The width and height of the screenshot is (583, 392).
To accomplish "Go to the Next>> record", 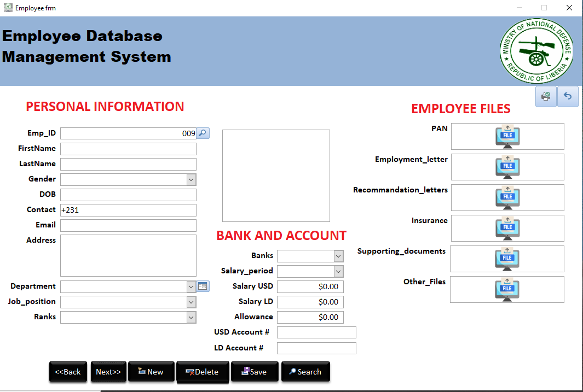I will (108, 372).
